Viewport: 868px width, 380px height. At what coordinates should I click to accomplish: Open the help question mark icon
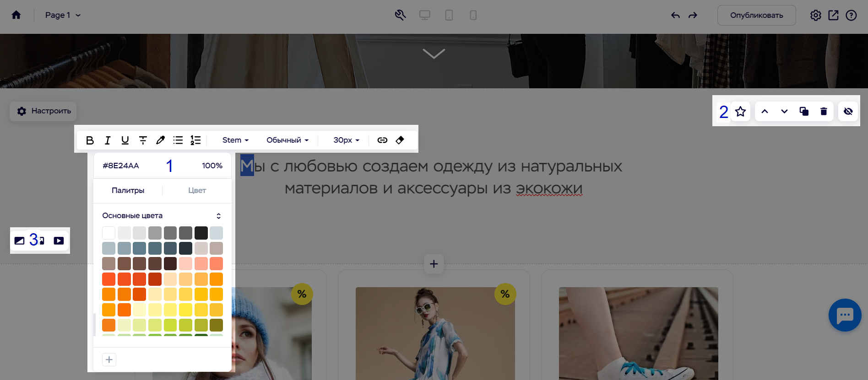(851, 15)
